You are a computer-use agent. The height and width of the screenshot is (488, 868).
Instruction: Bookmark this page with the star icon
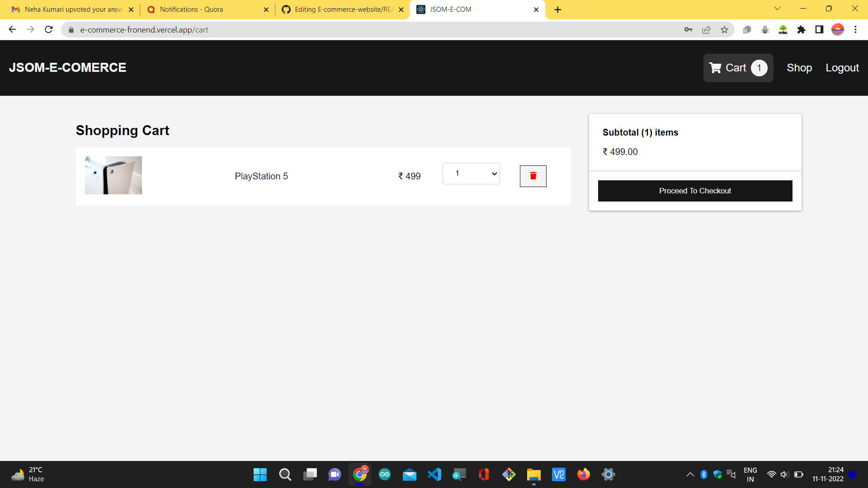point(724,29)
